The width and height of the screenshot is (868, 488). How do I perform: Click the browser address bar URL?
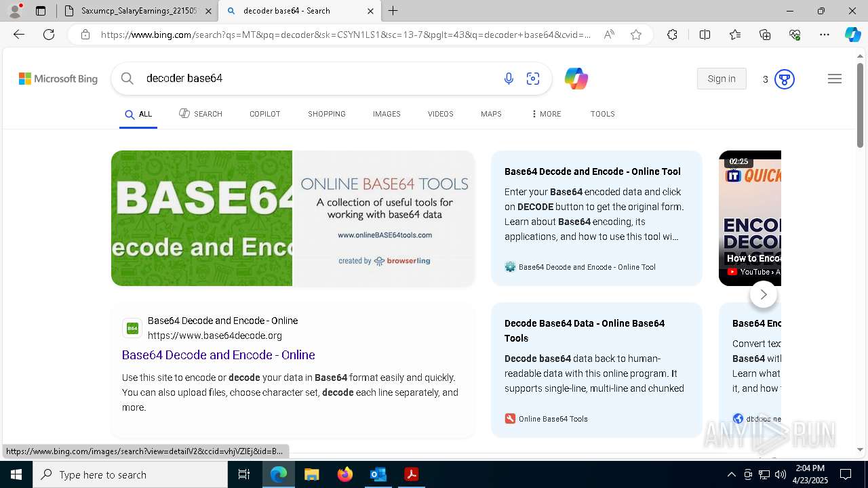point(346,35)
